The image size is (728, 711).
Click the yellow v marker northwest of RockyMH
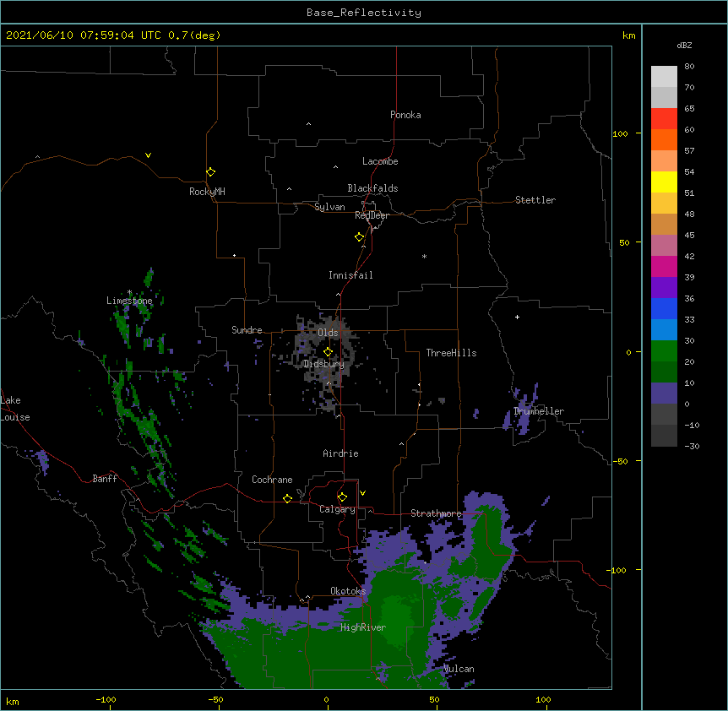(x=148, y=155)
